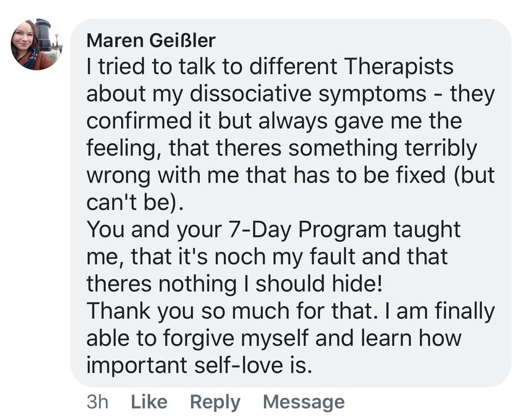Click the Maren Geißler name link
The image size is (531, 420).
151,40
